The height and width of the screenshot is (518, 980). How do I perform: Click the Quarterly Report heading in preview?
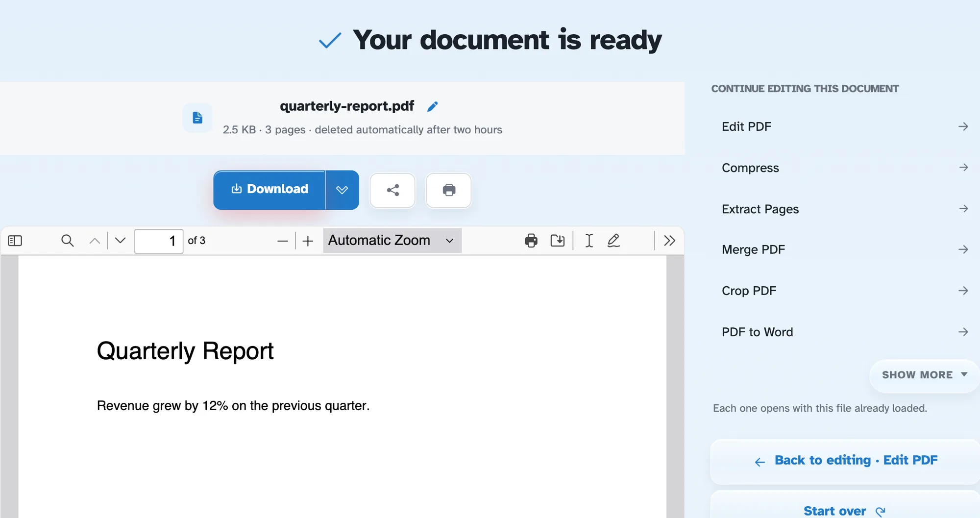[x=185, y=351]
